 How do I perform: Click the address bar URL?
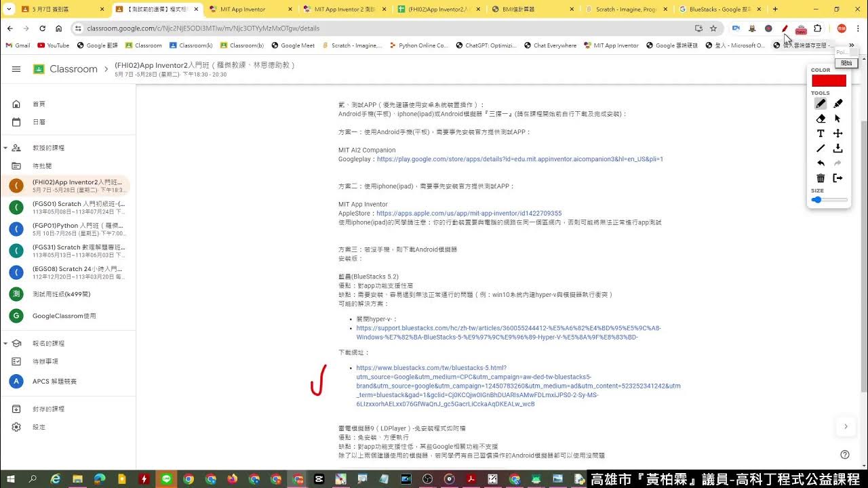[203, 28]
